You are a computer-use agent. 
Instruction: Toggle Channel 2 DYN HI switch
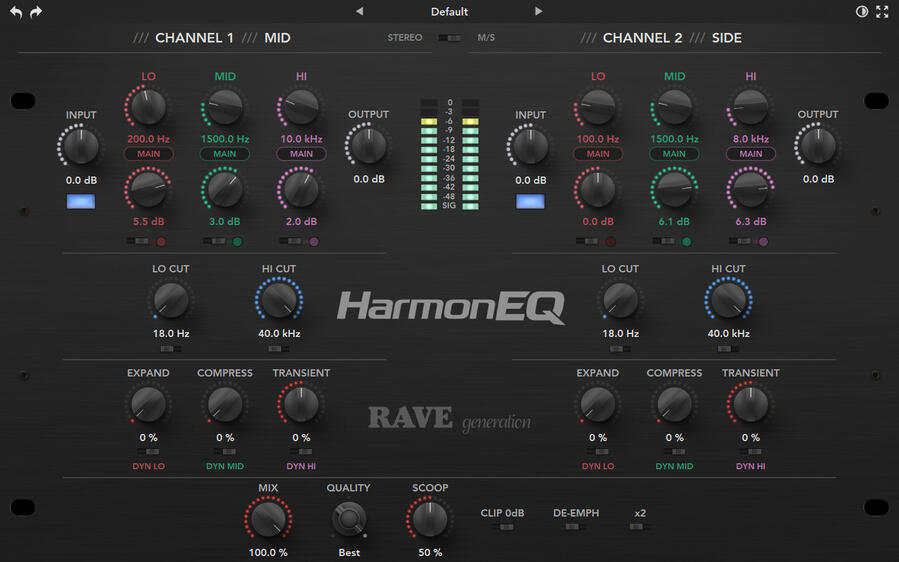pos(751,452)
